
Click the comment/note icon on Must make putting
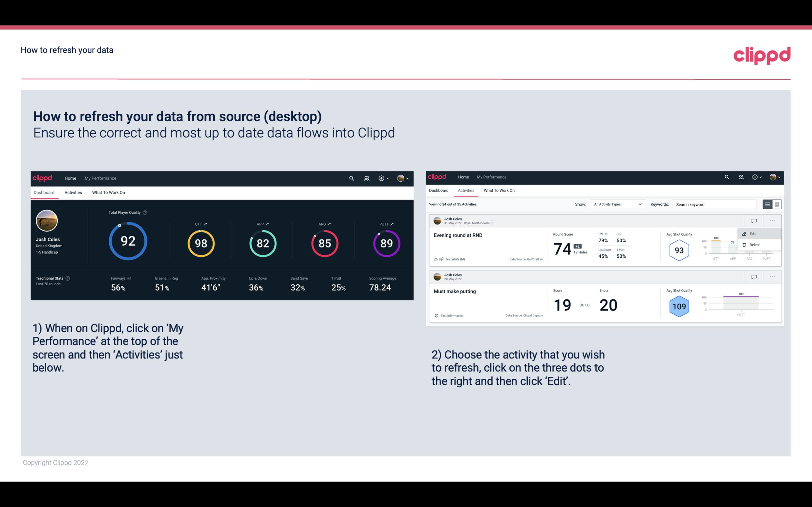754,276
